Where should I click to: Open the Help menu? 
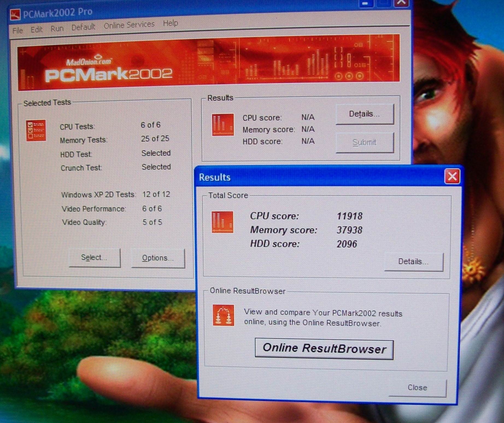171,23
